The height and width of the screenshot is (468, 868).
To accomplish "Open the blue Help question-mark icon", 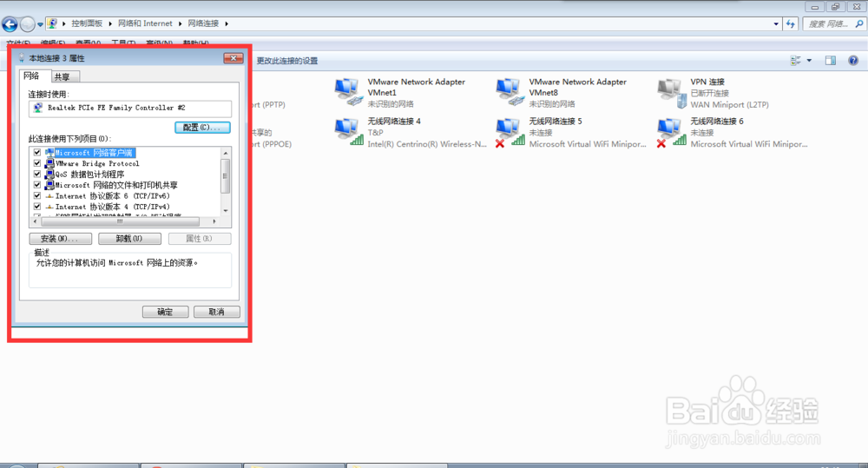I will click(x=853, y=61).
